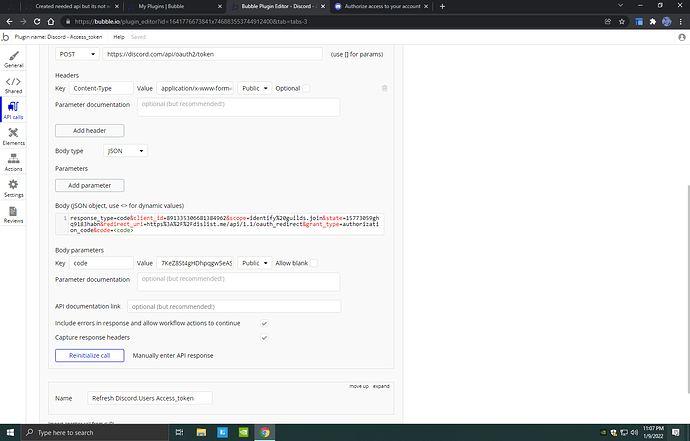
Task: Switch to Authorize access to your account tab
Action: 381,6
